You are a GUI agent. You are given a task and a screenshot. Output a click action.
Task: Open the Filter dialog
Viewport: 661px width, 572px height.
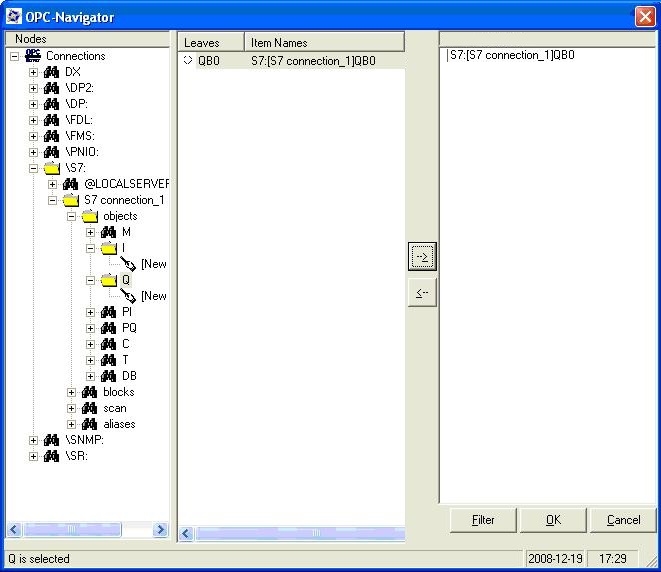point(483,520)
